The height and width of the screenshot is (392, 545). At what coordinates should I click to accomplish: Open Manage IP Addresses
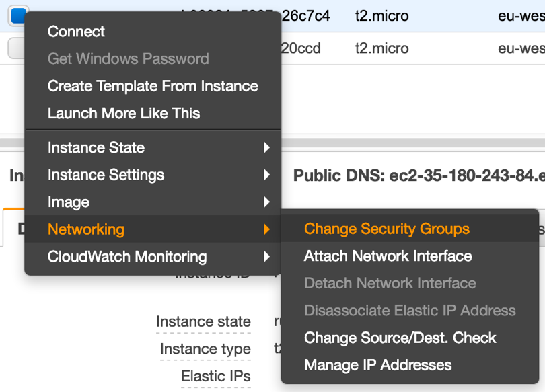coord(377,366)
